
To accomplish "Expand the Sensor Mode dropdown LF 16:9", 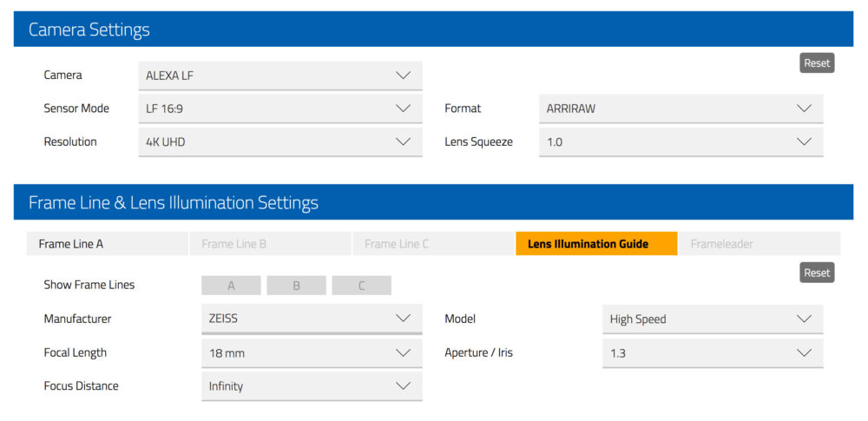I will tap(280, 109).
